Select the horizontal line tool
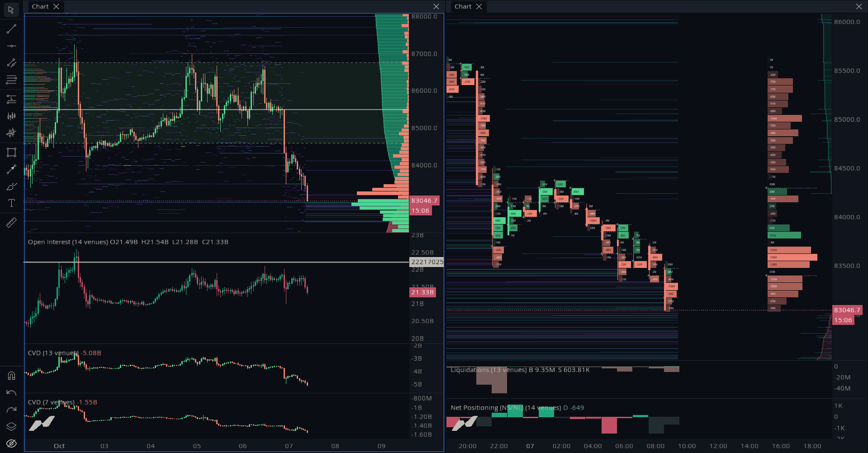The image size is (868, 453). point(11,46)
